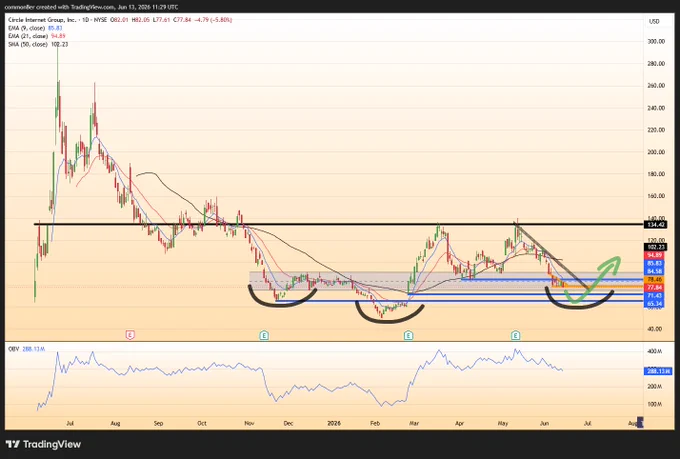
Task: Click the 300.00 price axis tick
Action: [x=656, y=42]
